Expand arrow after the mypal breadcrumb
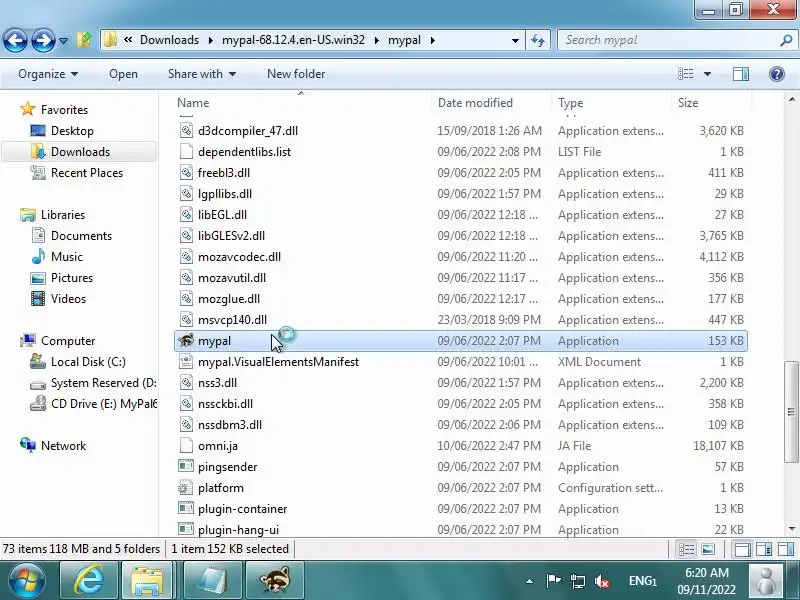The image size is (800, 600). tap(433, 40)
